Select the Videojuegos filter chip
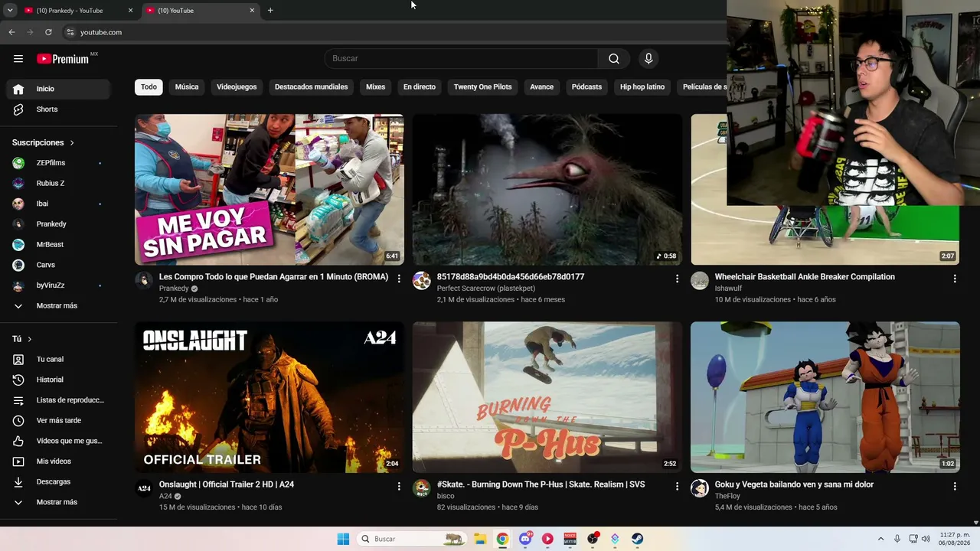This screenshot has height=551, width=980. [x=237, y=87]
